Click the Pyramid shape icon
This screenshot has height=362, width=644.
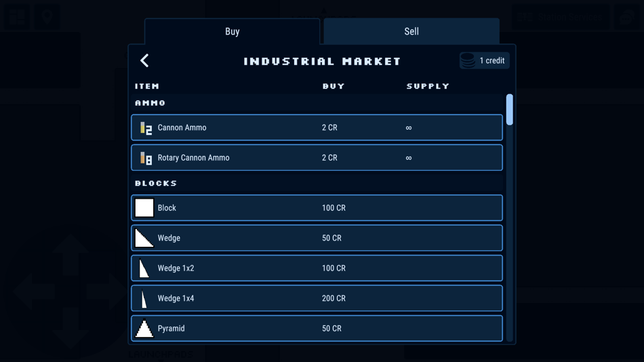click(x=144, y=328)
